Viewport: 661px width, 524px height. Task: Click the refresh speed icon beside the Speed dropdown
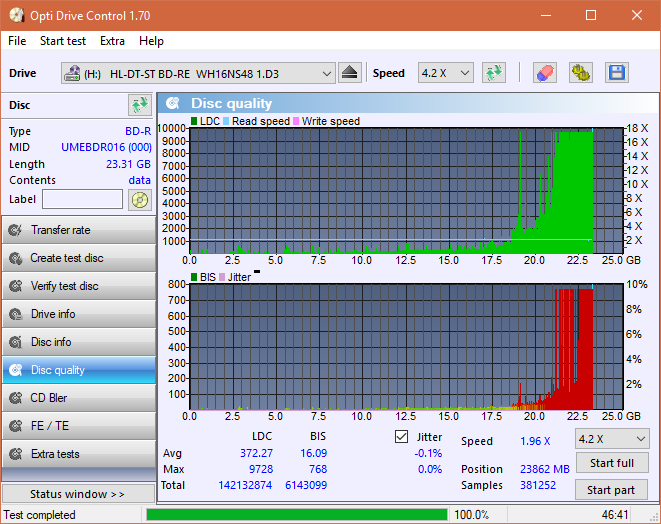(x=493, y=73)
